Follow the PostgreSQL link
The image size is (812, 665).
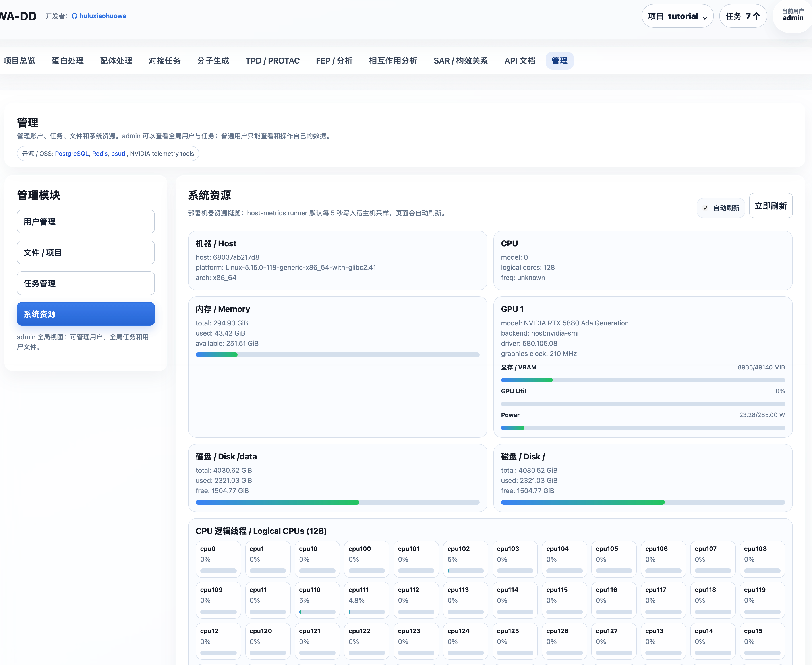pyautogui.click(x=72, y=154)
